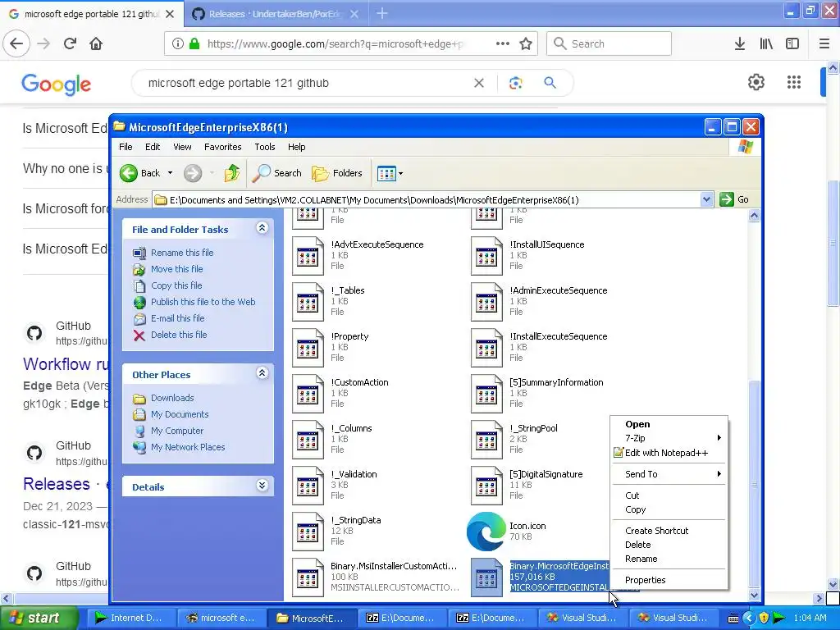Image resolution: width=840 pixels, height=630 pixels.
Task: Click E-mail this file task
Action: click(x=177, y=318)
